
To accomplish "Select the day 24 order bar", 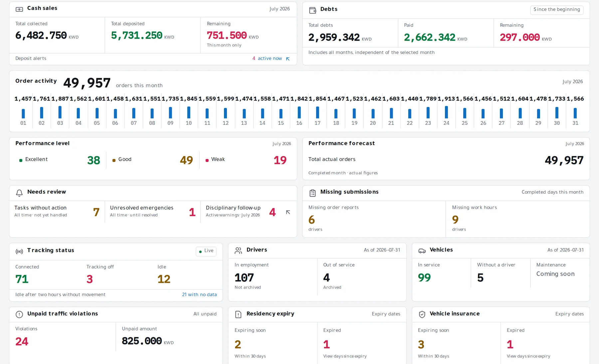I will tap(446, 112).
